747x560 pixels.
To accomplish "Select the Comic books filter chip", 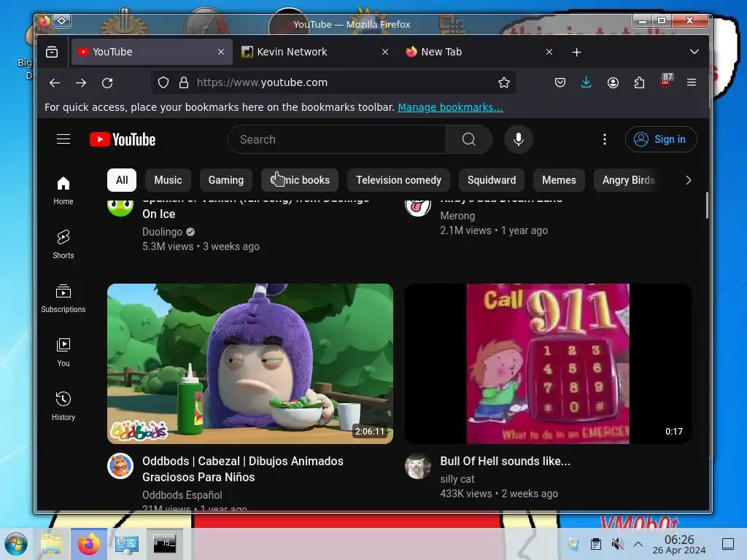I will [x=300, y=180].
